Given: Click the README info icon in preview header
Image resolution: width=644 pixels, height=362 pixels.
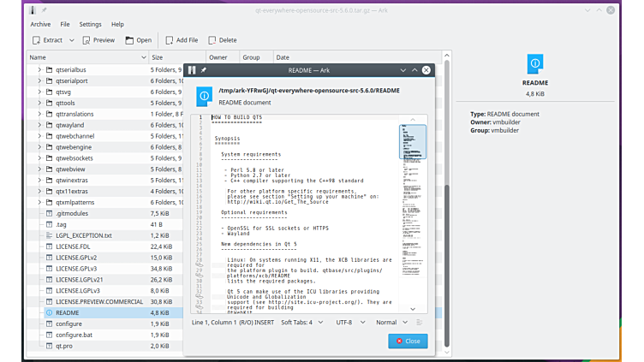Looking at the screenshot, I should (205, 95).
